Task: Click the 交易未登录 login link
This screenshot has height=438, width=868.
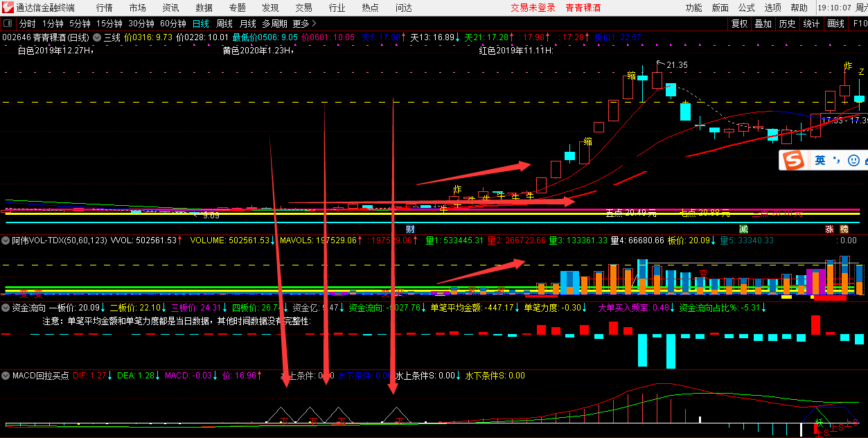Action: [533, 8]
